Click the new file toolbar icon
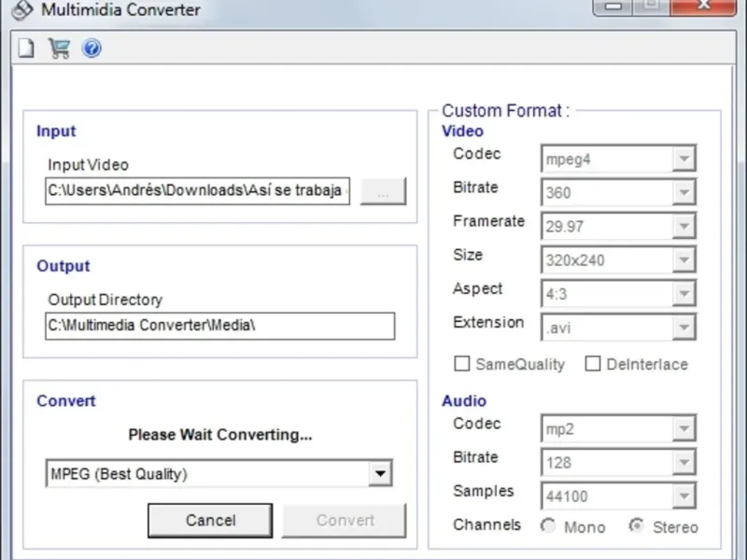Image resolution: width=747 pixels, height=560 pixels. [x=26, y=49]
